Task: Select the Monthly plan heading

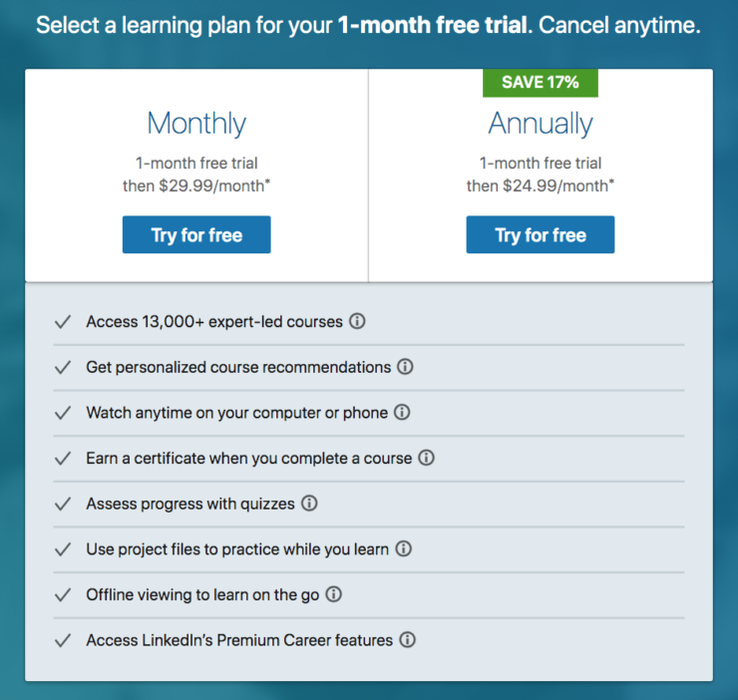Action: pos(196,124)
